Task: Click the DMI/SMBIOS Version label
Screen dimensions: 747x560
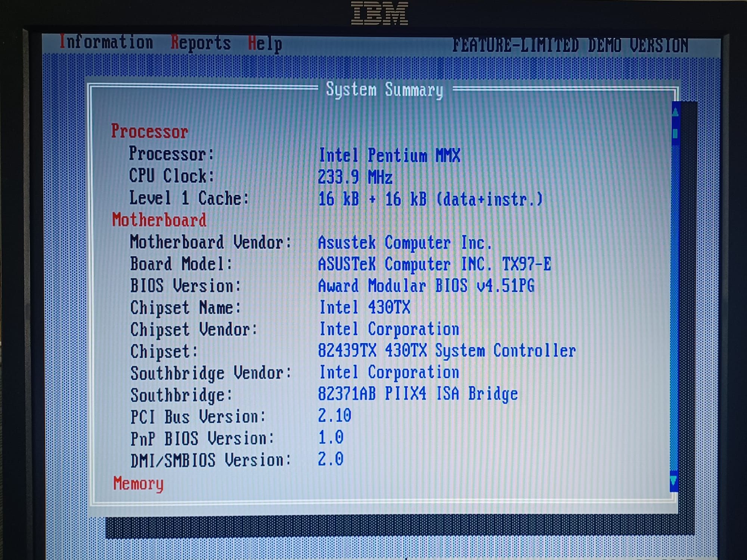Action: 210,460
